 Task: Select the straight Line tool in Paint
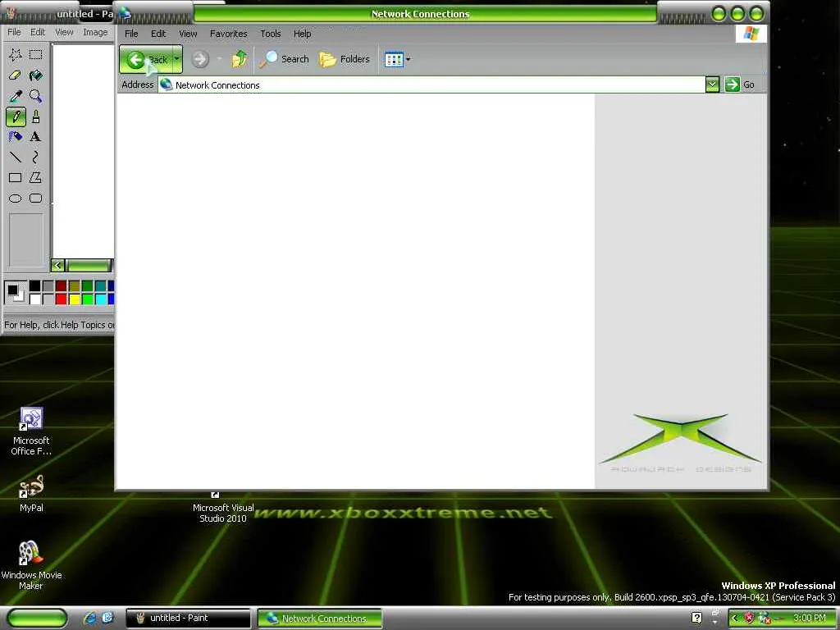pos(15,157)
